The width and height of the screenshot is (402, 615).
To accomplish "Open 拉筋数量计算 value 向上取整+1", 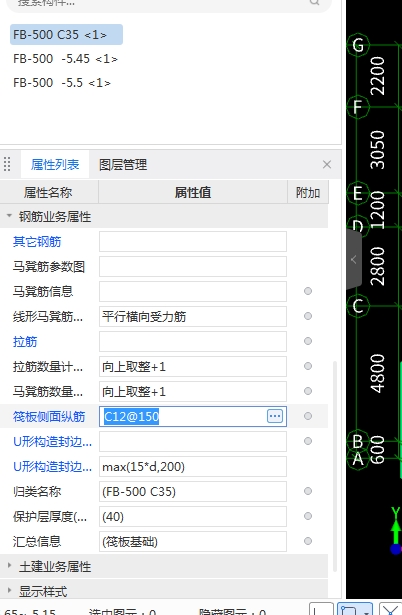I will click(193, 366).
